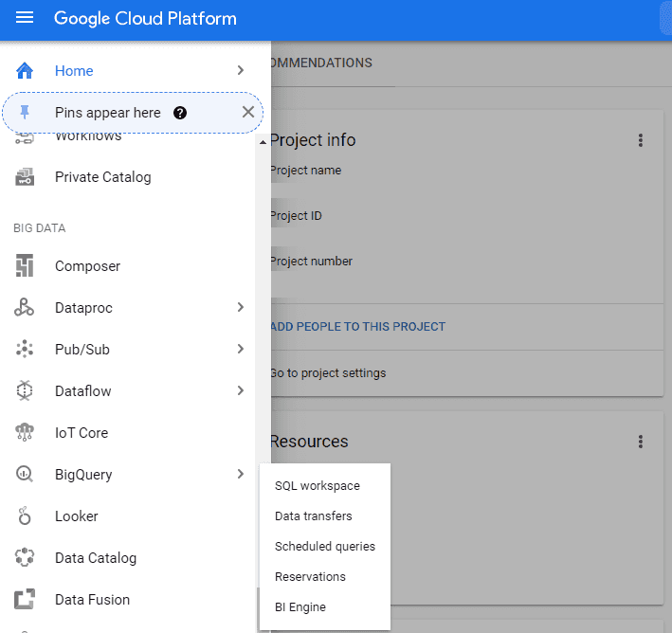Open Data Fusion from the menu
Image resolution: width=672 pixels, height=633 pixels.
(x=92, y=600)
